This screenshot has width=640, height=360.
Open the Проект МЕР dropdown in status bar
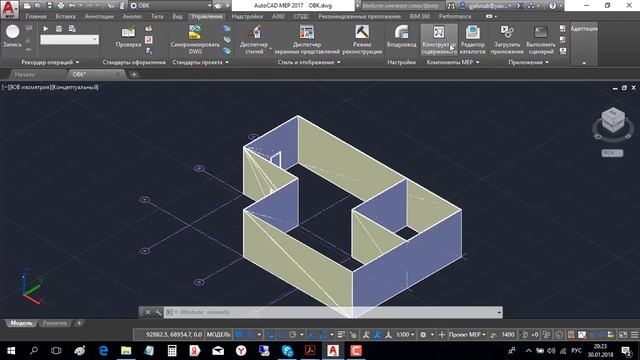467,335
